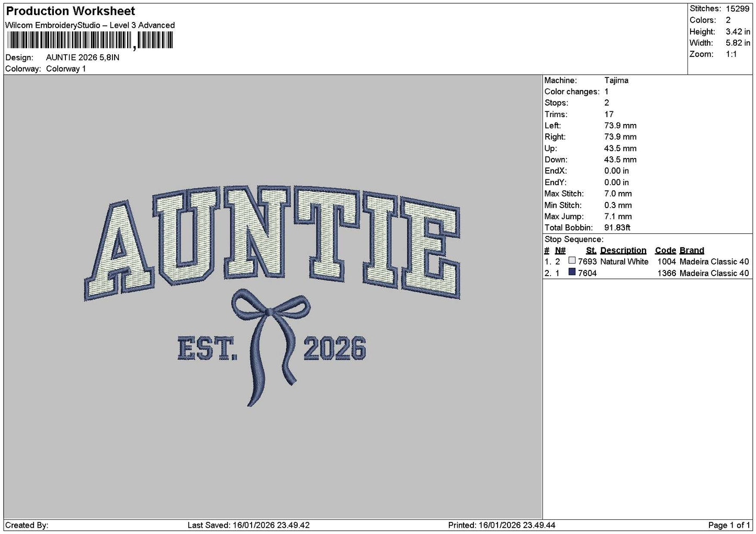Click the Max Stitch value 7.0 mm
This screenshot has height=534, width=756.
(618, 194)
